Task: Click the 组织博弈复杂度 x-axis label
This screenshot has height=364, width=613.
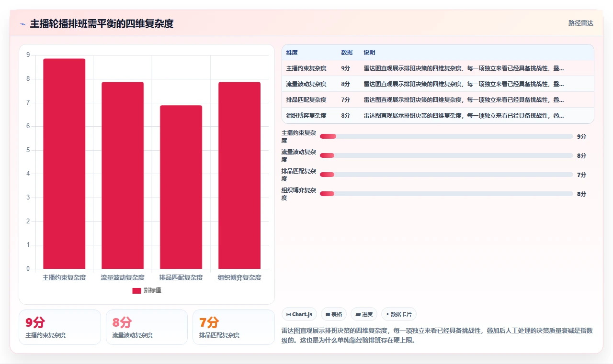Action: 239,277
